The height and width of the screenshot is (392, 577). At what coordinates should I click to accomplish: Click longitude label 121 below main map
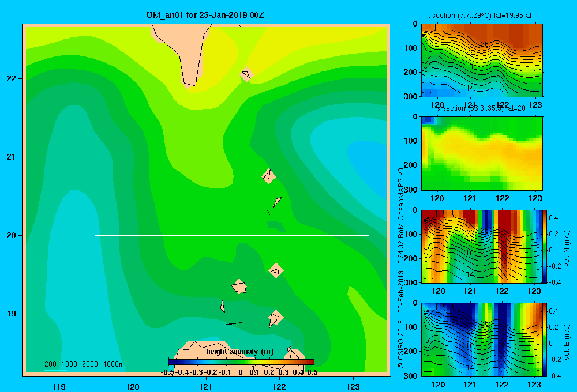click(206, 386)
